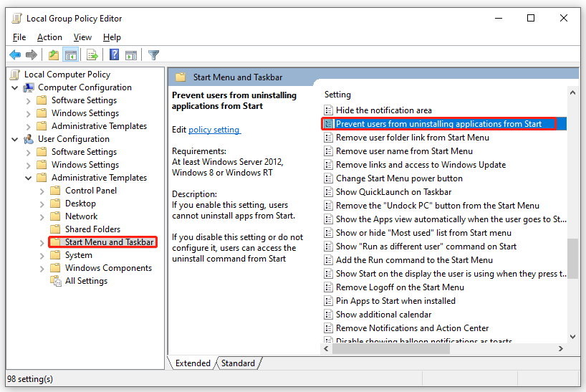Click the vertical scrollbar thumb in settings list

(572, 258)
